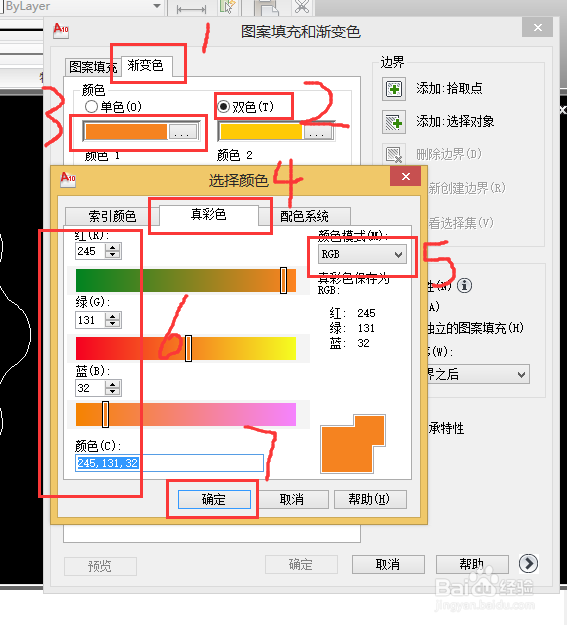Select the 单色(O) one color radio button
The image size is (567, 625).
91,106
